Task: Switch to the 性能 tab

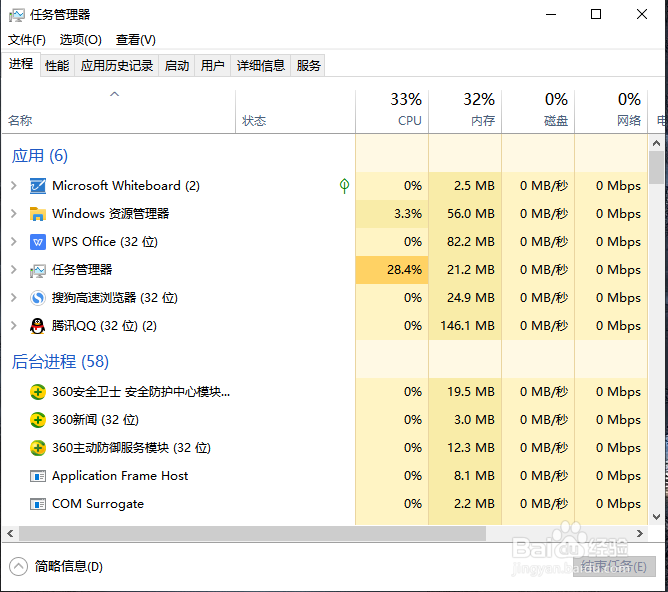Action: [x=57, y=66]
